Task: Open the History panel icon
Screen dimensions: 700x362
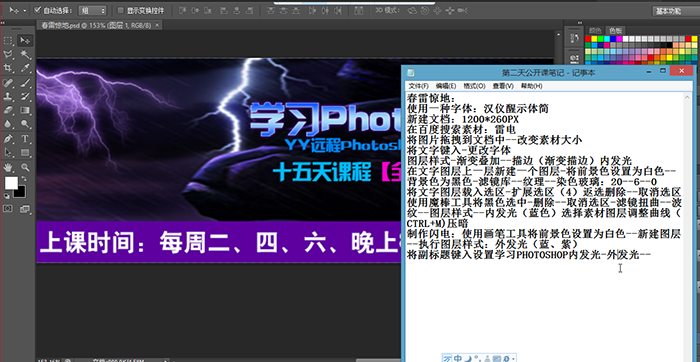Action: [x=575, y=38]
